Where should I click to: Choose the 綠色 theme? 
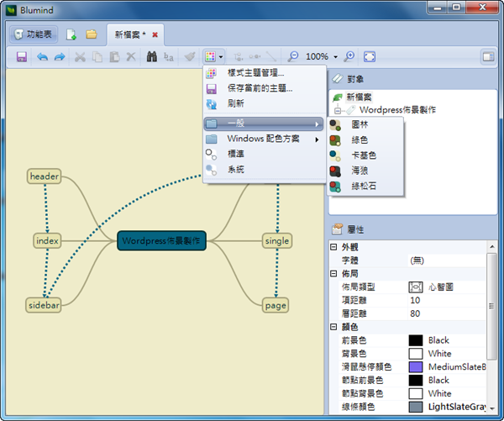365,140
